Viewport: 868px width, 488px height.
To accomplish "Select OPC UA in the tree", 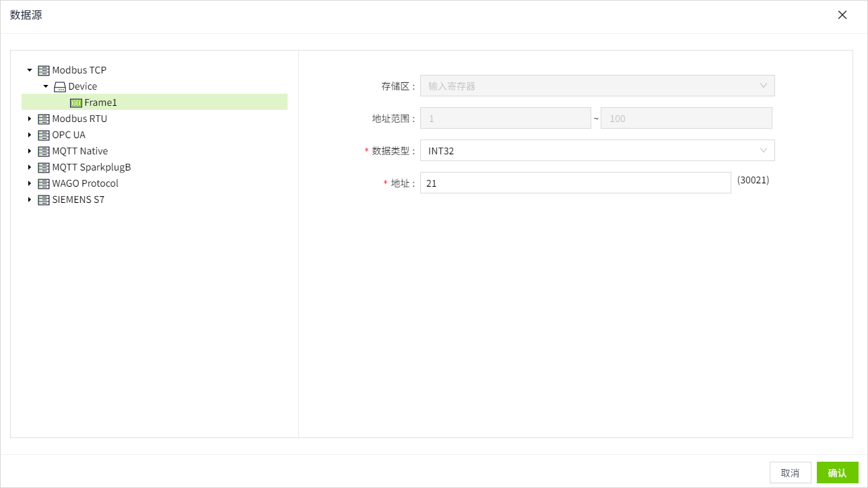I will pos(69,135).
